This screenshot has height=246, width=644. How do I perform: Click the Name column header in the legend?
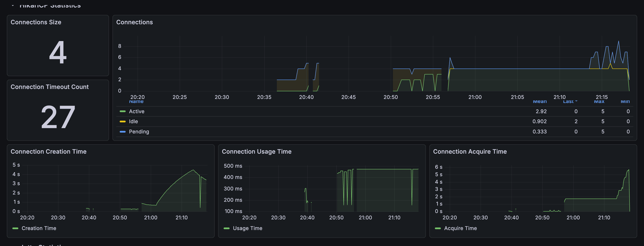click(x=136, y=101)
